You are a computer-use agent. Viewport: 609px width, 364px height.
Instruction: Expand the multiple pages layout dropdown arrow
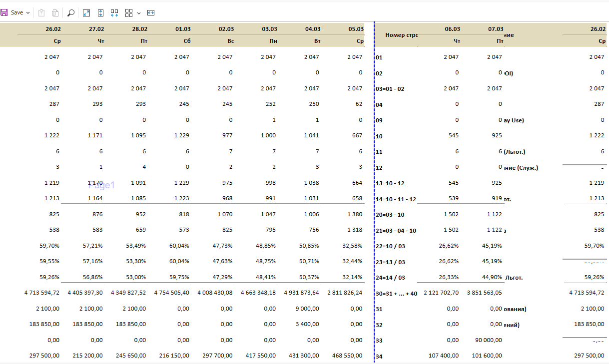pos(138,13)
